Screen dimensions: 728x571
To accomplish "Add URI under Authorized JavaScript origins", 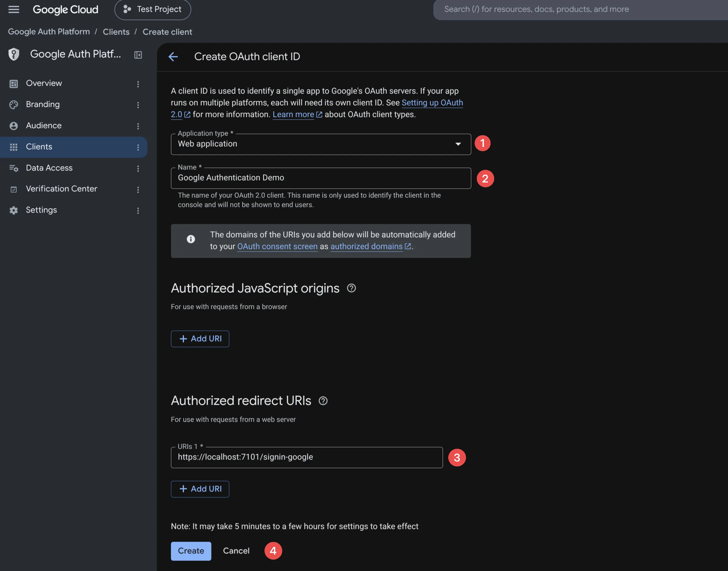I will coord(200,339).
